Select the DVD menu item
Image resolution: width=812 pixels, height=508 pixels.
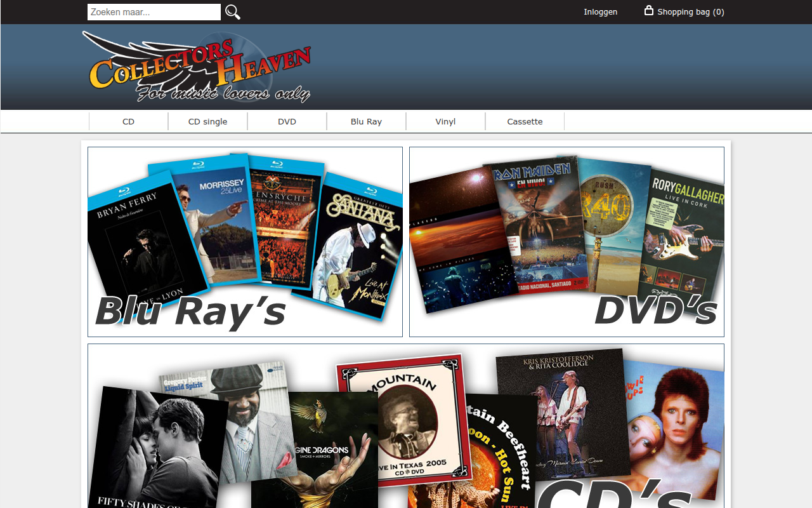[287, 121]
